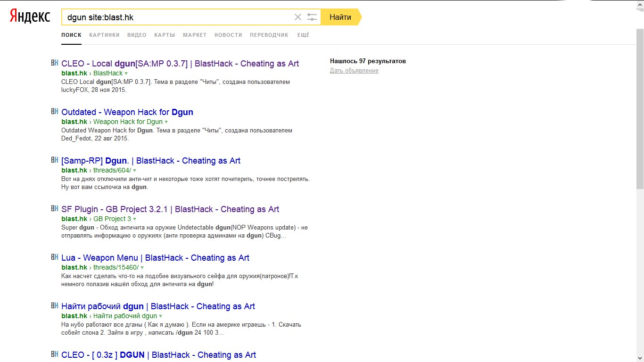Click snippet 'немного полазив нашёл обход'
The image size is (644, 362).
[138, 284]
